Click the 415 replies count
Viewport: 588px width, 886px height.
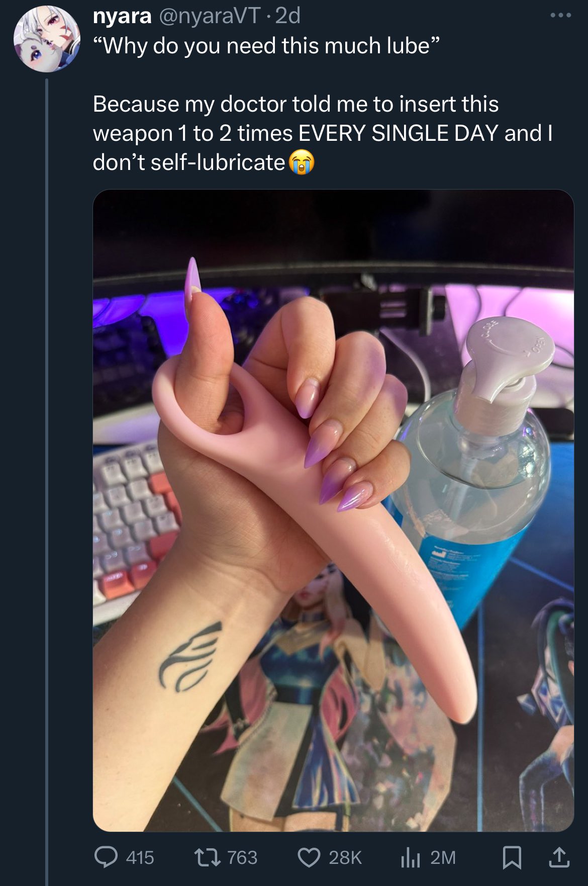[x=140, y=857]
